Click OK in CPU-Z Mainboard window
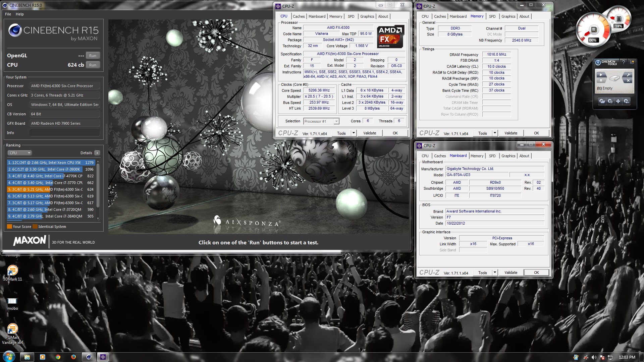The image size is (644, 362). 536,273
